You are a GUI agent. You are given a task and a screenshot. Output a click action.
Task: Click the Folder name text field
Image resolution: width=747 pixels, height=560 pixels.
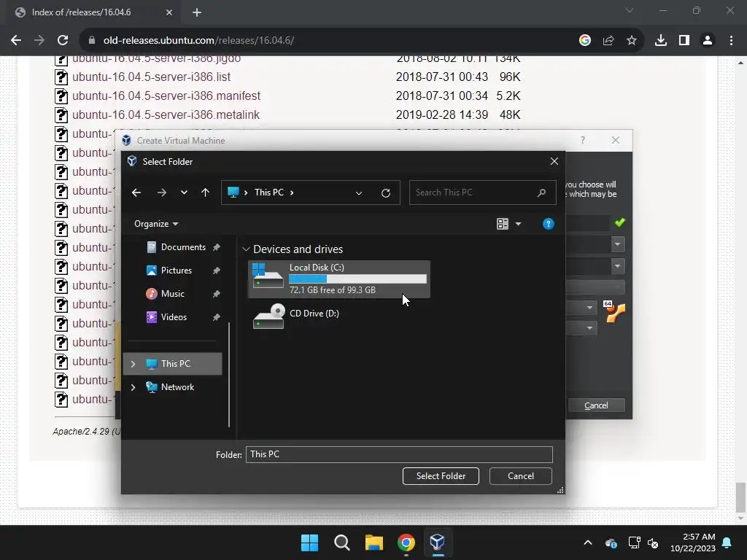399,454
